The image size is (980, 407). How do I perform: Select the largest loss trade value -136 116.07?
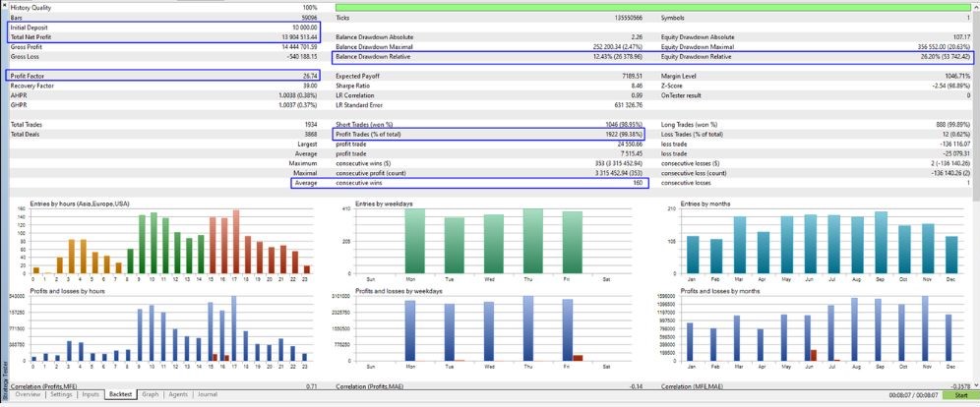[x=953, y=145]
